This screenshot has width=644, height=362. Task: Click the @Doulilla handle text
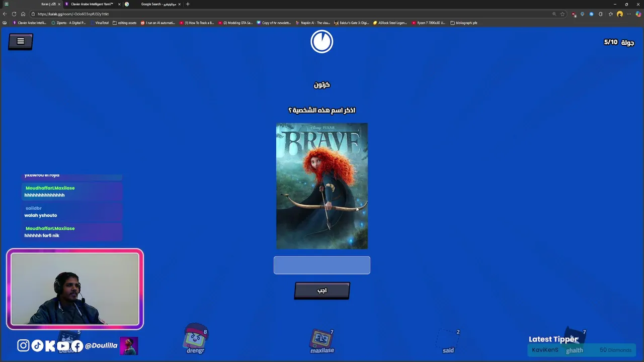point(101,345)
